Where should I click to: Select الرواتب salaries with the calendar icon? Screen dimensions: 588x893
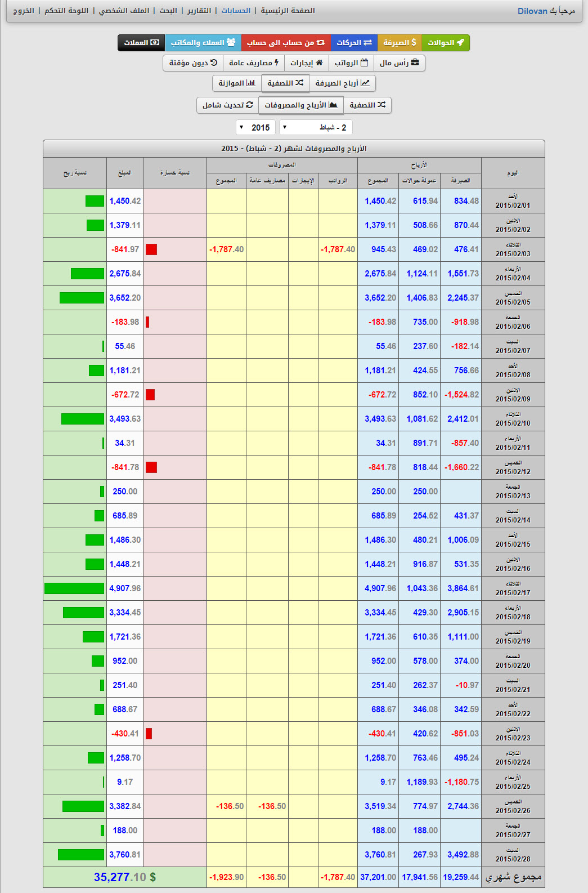tap(351, 63)
